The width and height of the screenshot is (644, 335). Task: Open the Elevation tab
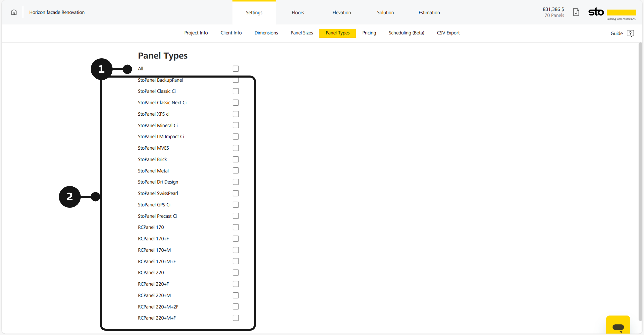(342, 12)
